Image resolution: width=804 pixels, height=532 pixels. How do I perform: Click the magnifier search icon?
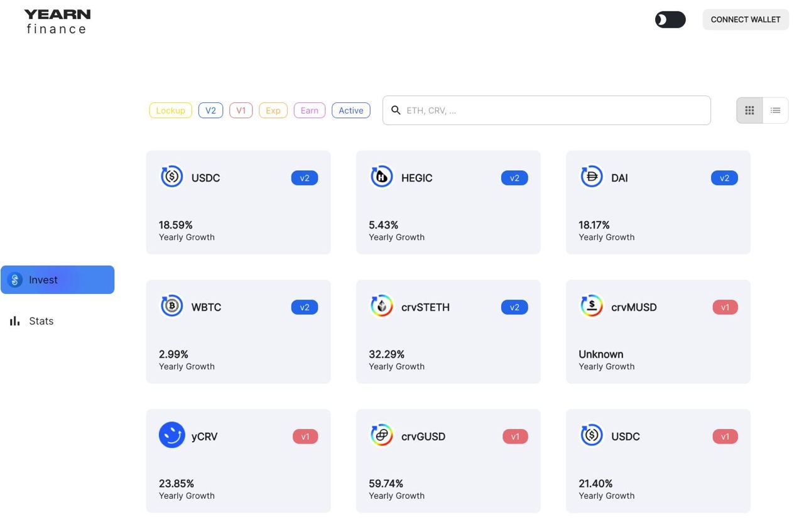[x=396, y=110]
